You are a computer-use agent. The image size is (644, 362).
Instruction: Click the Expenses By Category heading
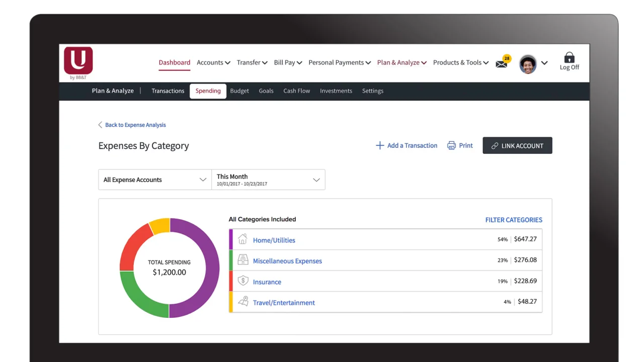point(143,146)
